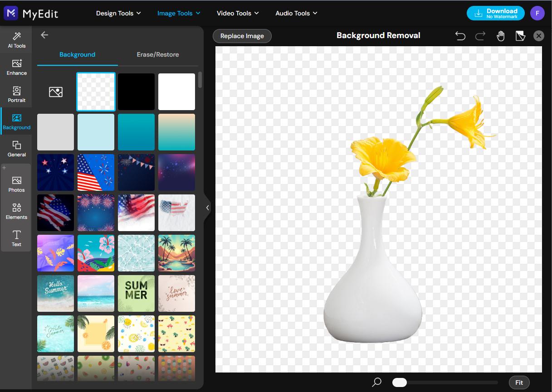The image size is (552, 392).
Task: Open the Enhance panel
Action: [x=16, y=67]
